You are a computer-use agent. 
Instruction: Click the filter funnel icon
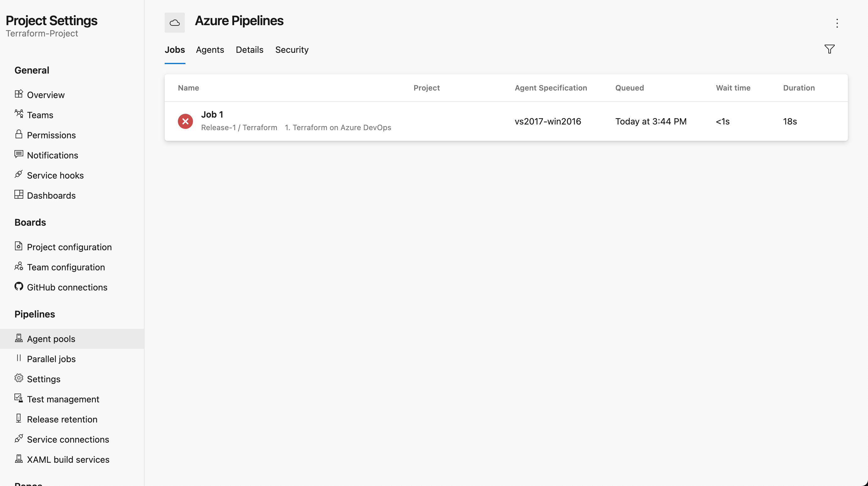click(x=829, y=49)
